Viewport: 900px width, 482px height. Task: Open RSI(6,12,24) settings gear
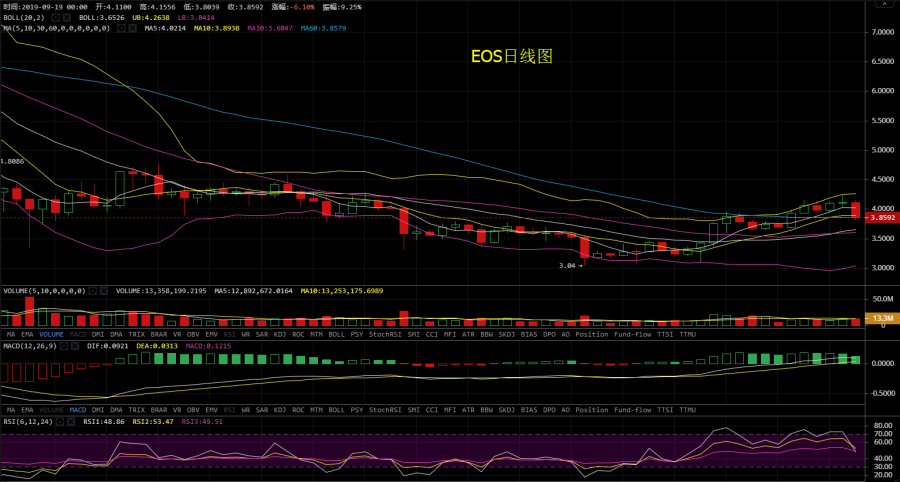(x=60, y=421)
